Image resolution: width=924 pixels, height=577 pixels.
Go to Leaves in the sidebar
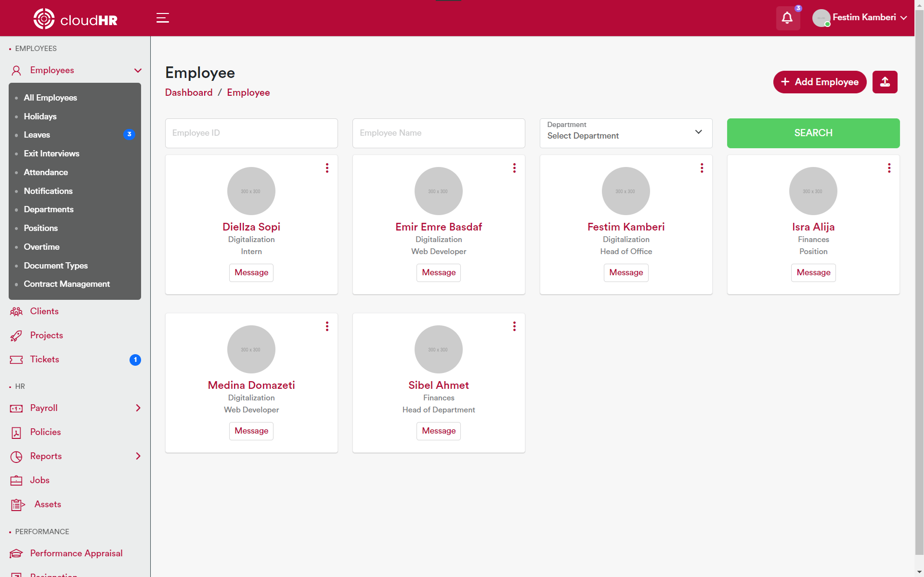coord(37,135)
